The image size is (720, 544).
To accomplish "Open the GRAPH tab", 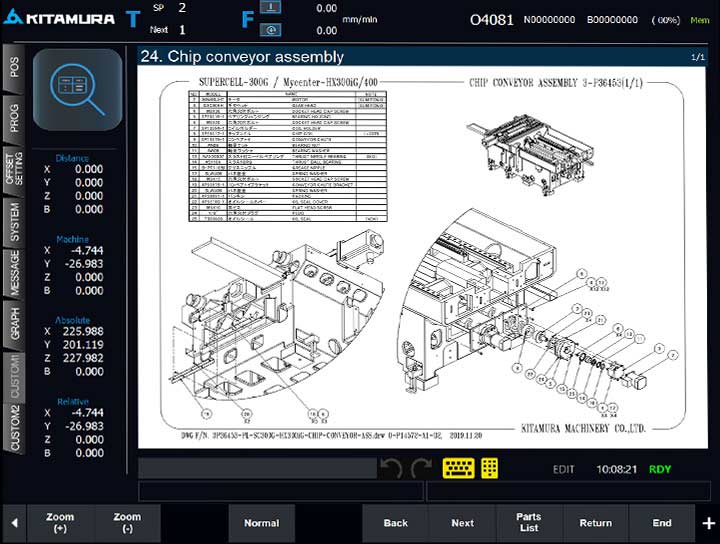I will pyautogui.click(x=14, y=324).
